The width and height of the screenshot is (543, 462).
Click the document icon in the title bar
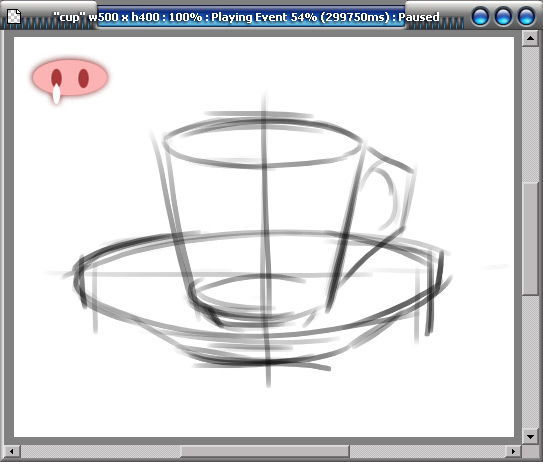pos(15,17)
